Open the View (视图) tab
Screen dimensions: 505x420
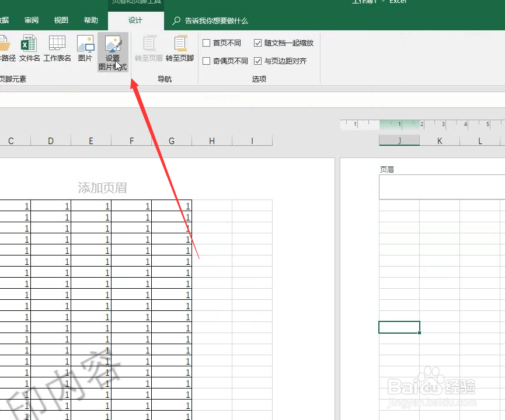[61, 20]
